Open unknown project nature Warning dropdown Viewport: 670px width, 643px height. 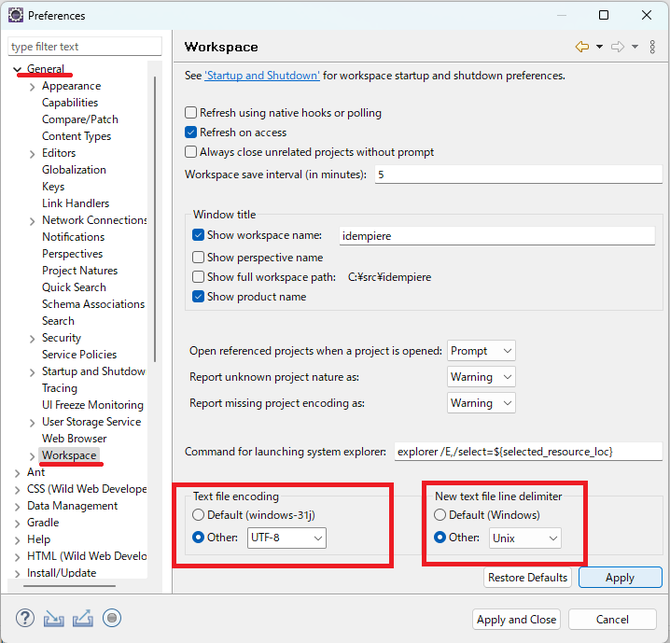tap(481, 377)
